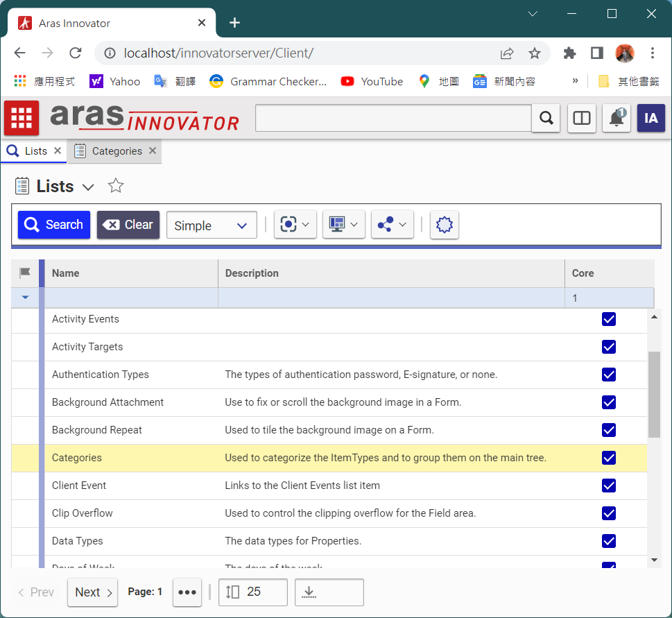Open the IA user profile menu

[651, 118]
